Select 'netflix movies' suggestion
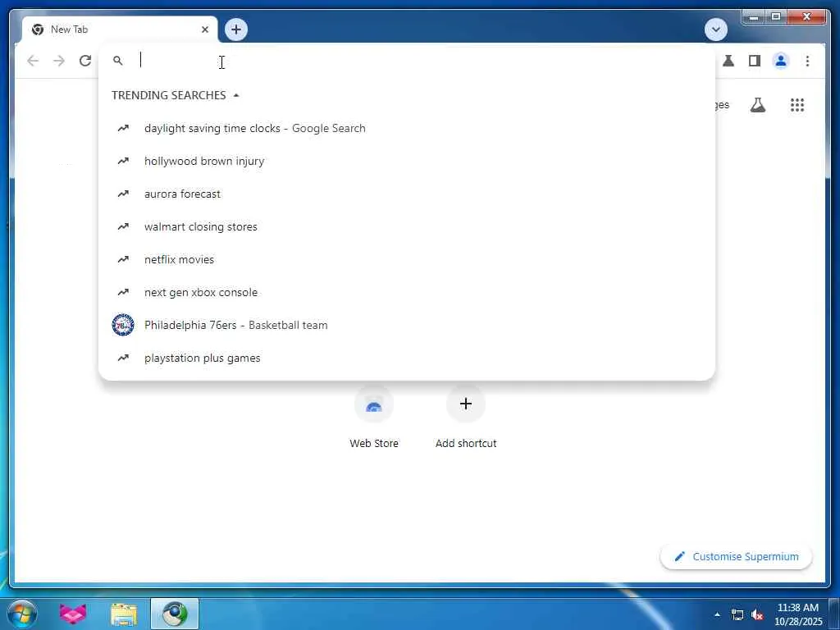840x630 pixels. [407, 259]
